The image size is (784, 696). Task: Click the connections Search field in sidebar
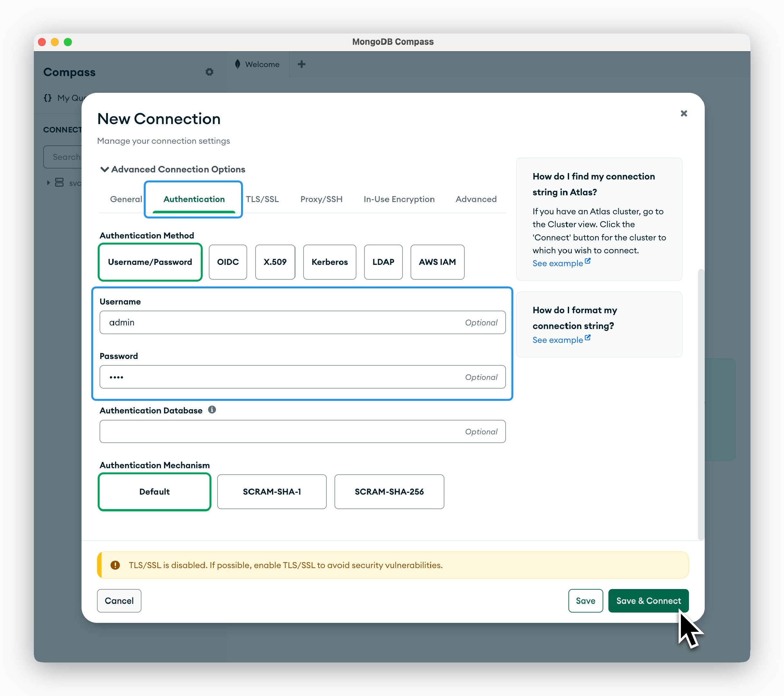(63, 157)
